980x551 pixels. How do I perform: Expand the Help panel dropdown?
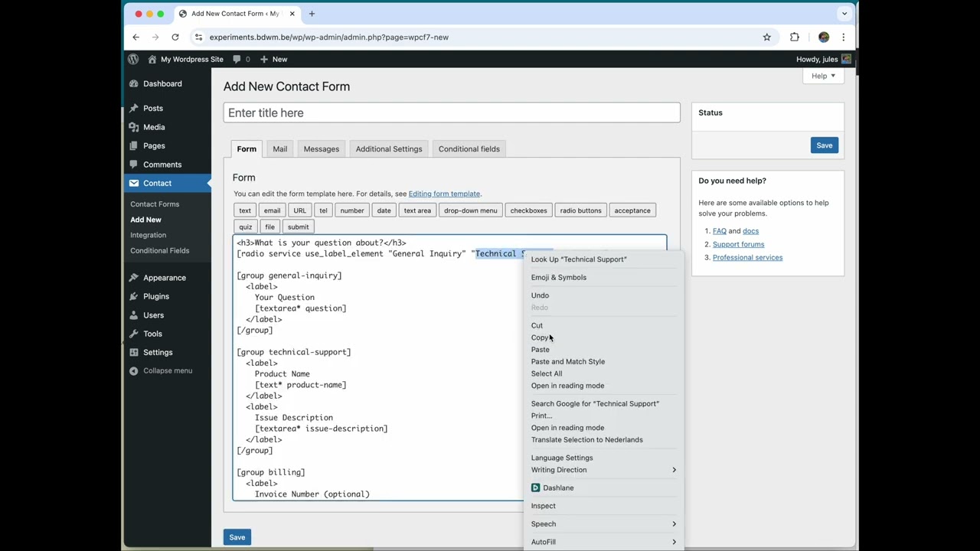823,76
